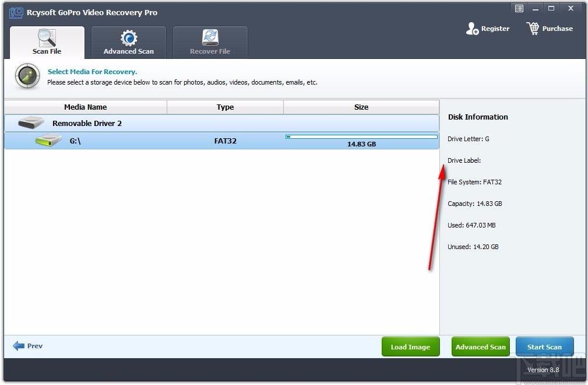This screenshot has height=385, width=588.
Task: Click the Version 8.8 status text
Action: pos(543,370)
